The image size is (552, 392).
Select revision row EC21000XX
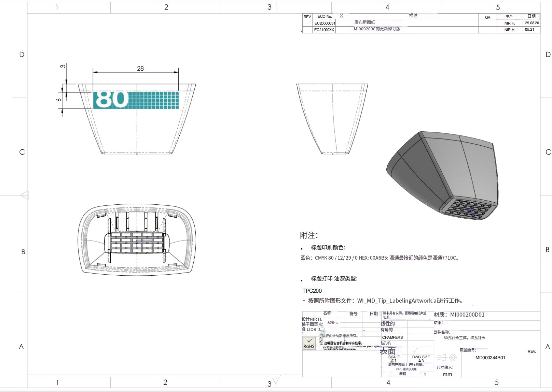[x=324, y=30]
